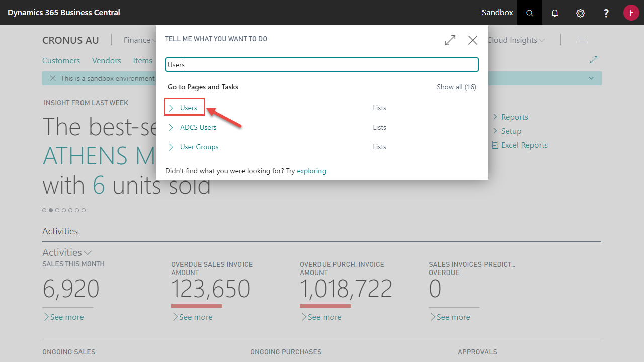
Task: See more under Sales Invoices Predicted Overdue
Action: tap(450, 317)
